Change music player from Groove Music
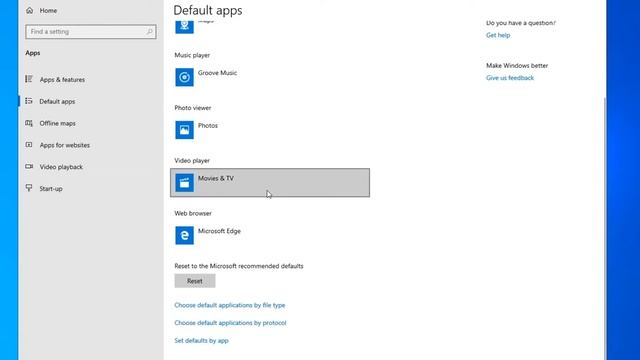640x360 pixels. coord(270,77)
